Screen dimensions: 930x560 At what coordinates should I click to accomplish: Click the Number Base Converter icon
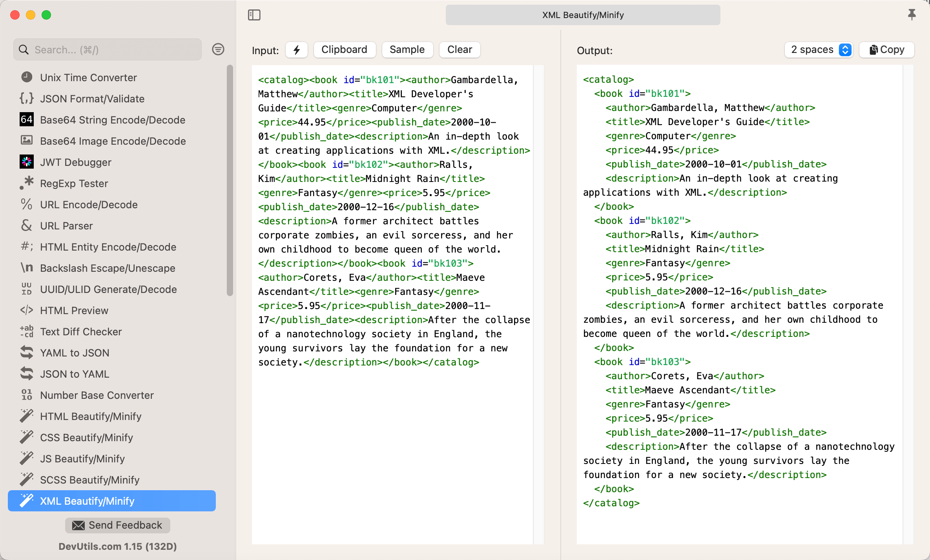tap(26, 395)
